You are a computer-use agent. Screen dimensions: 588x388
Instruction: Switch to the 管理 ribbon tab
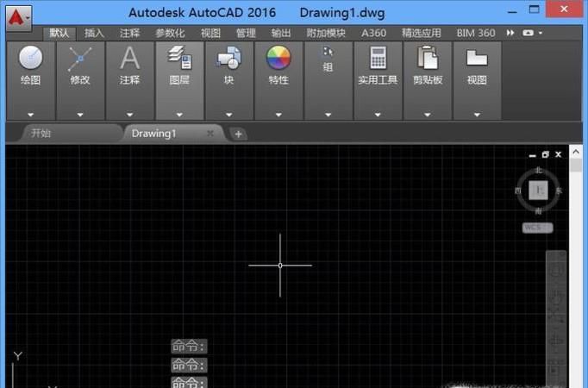coord(246,33)
